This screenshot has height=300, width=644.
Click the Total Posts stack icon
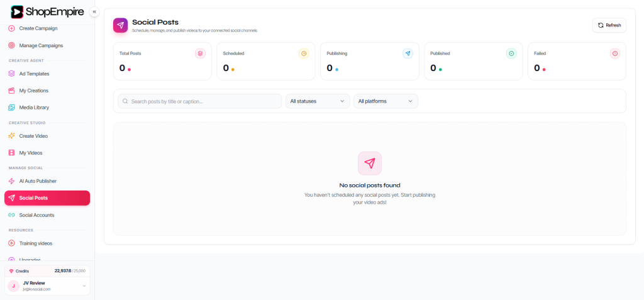click(x=200, y=53)
